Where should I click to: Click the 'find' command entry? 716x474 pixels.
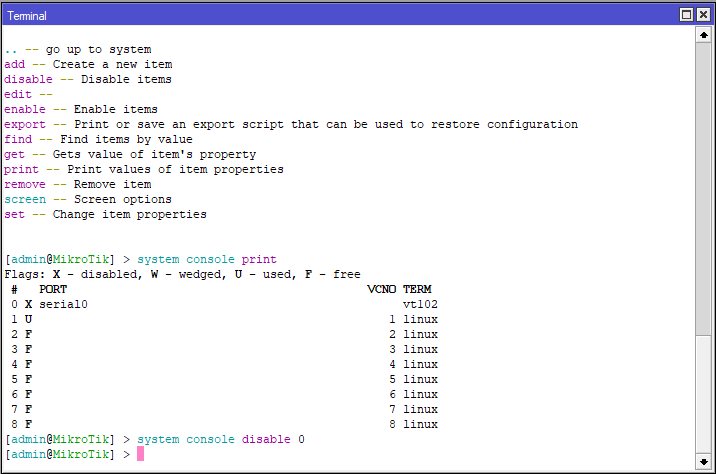click(17, 139)
